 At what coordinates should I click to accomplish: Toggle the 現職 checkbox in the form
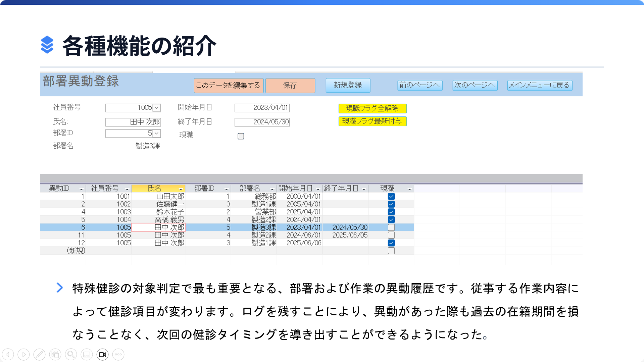(241, 136)
